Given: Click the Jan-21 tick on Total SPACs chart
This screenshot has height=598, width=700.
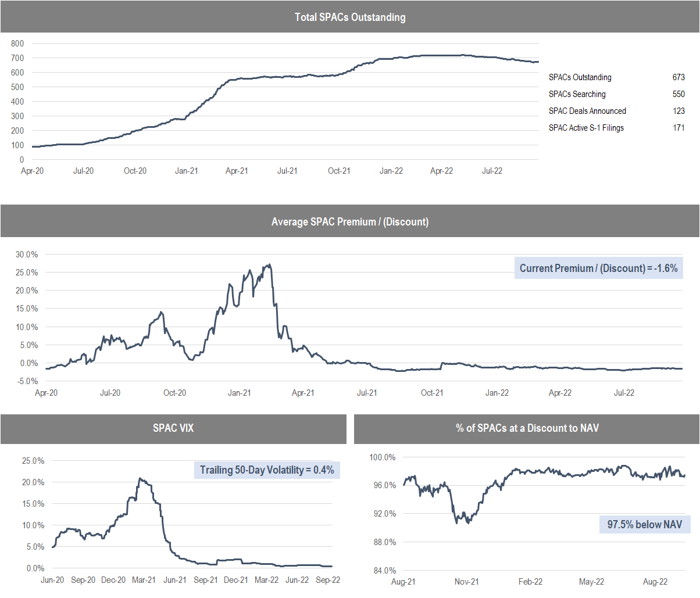Looking at the screenshot, I should 186,171.
